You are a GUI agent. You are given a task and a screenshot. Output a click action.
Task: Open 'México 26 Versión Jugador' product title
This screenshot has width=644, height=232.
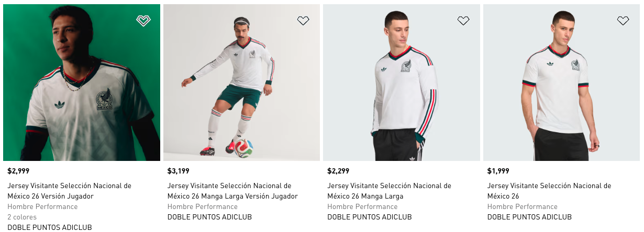tap(69, 191)
